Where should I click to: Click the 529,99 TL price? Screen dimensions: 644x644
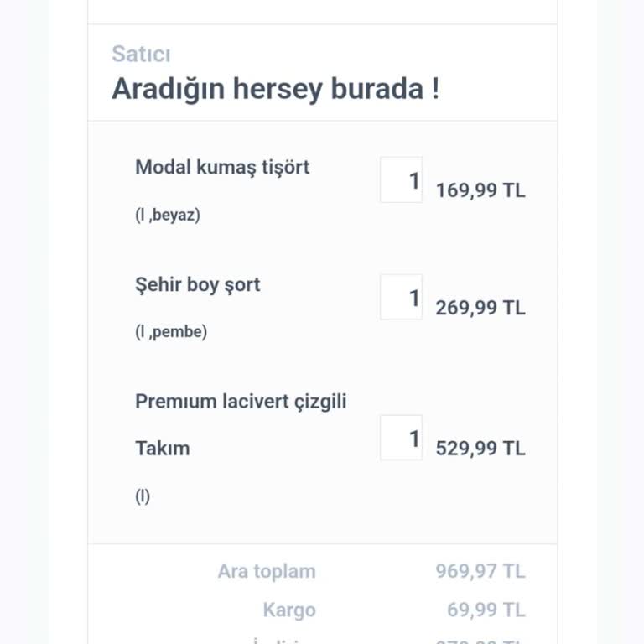[x=480, y=449]
